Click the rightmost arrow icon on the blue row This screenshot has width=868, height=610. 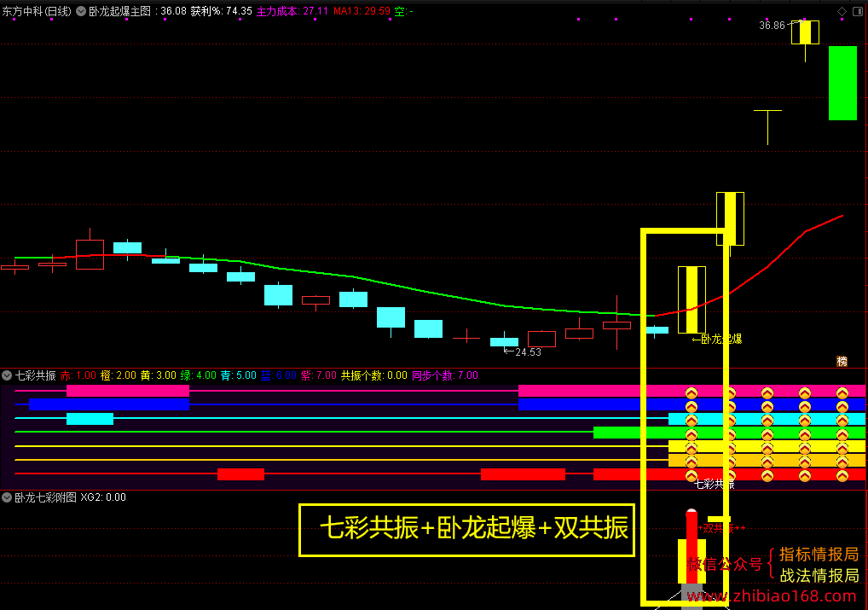pyautogui.click(x=842, y=406)
